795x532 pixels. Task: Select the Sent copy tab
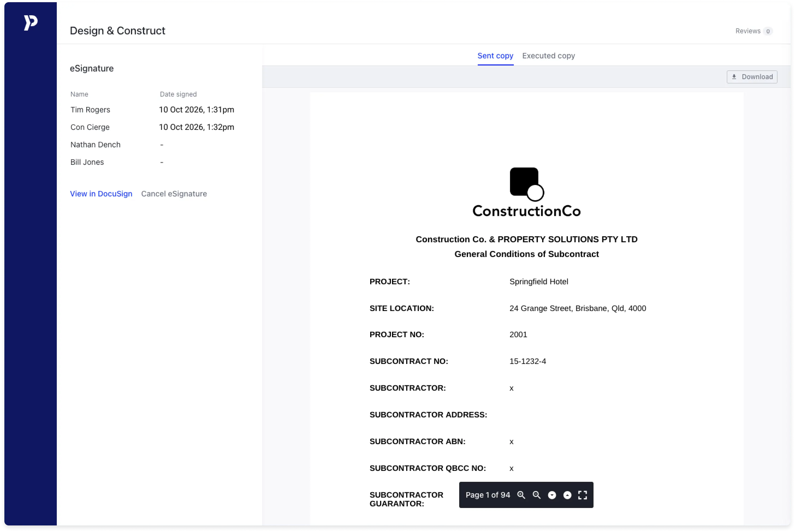pos(495,56)
